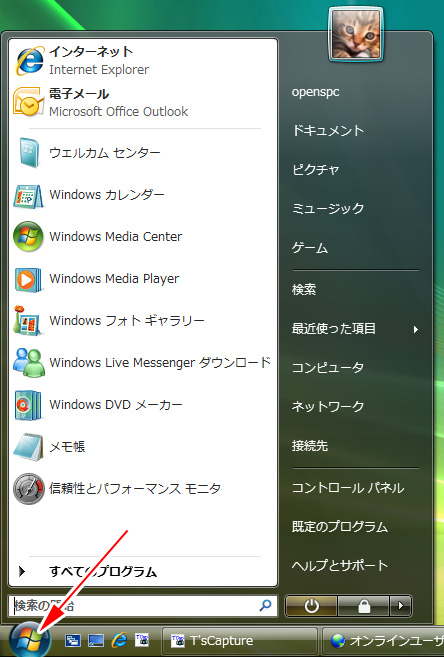The image size is (444, 657).
Task: Open Windows カレンダー
Action: [x=142, y=195]
